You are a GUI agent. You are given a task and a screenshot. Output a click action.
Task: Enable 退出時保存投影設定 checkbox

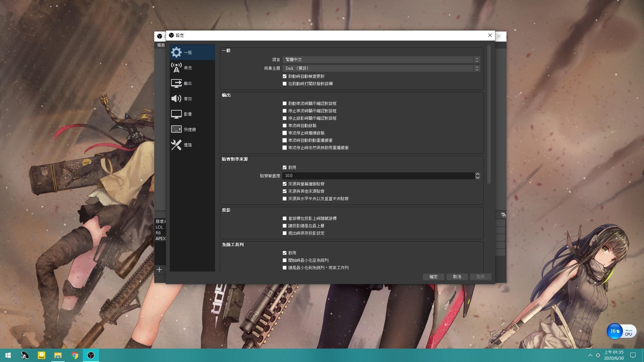pyautogui.click(x=284, y=233)
